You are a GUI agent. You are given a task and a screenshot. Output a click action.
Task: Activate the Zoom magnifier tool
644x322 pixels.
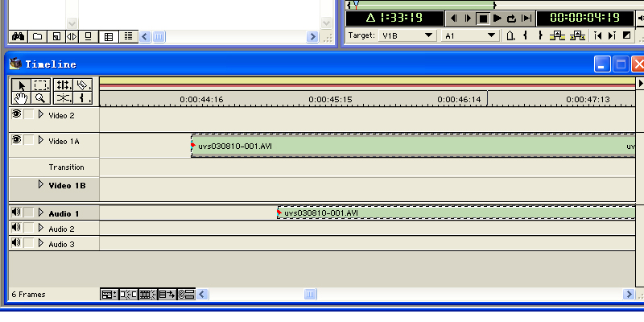click(x=41, y=97)
